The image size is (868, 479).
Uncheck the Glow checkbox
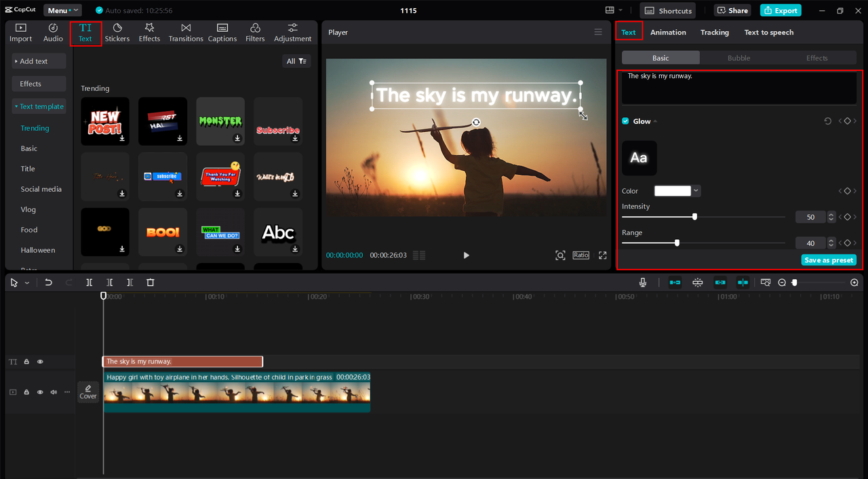point(625,121)
